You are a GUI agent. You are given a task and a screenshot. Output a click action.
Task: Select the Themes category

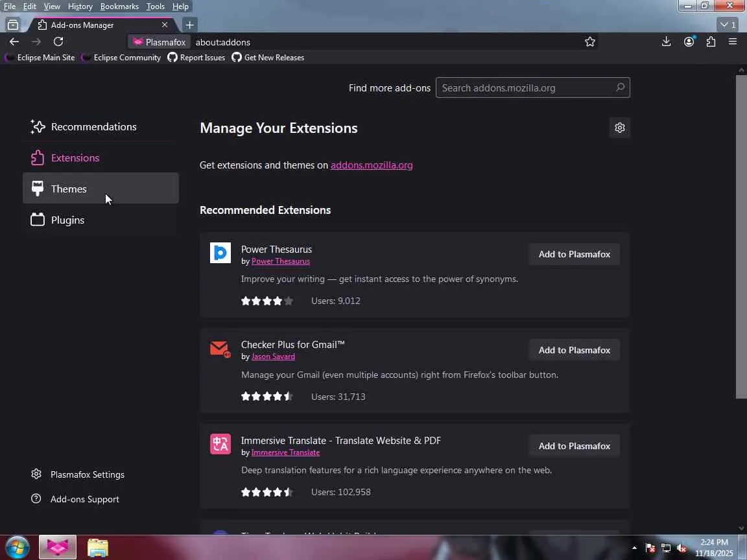tap(101, 189)
